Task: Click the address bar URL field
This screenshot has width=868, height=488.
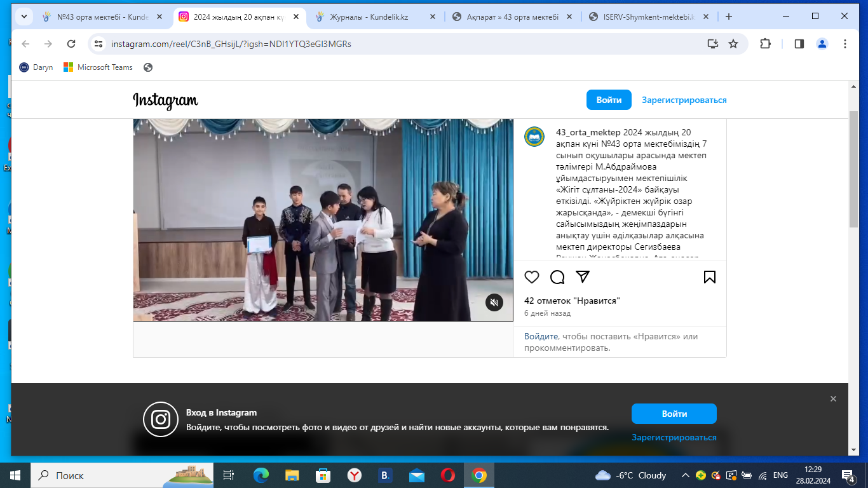Action: [x=381, y=44]
